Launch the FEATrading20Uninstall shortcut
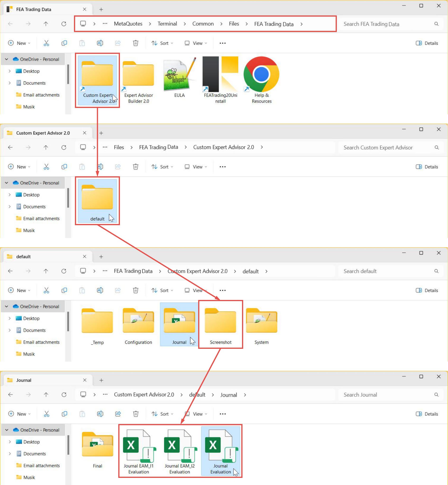 pyautogui.click(x=220, y=80)
